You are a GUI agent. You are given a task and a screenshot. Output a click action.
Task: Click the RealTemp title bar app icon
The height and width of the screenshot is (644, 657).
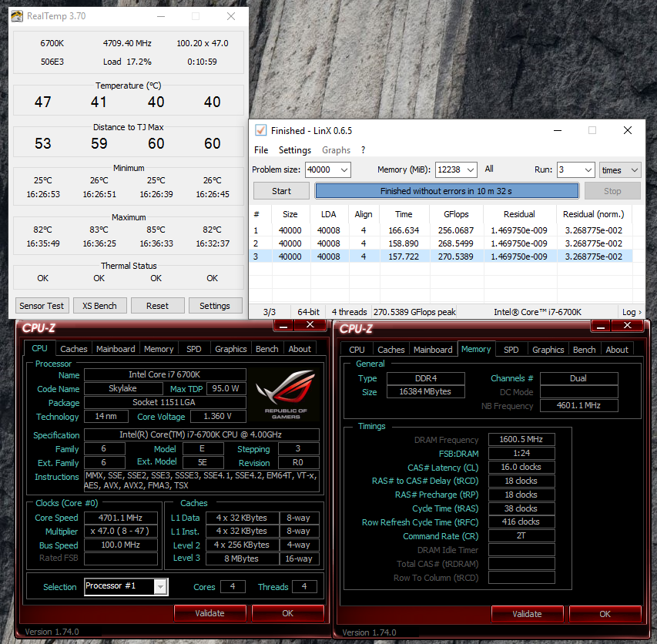coord(17,16)
